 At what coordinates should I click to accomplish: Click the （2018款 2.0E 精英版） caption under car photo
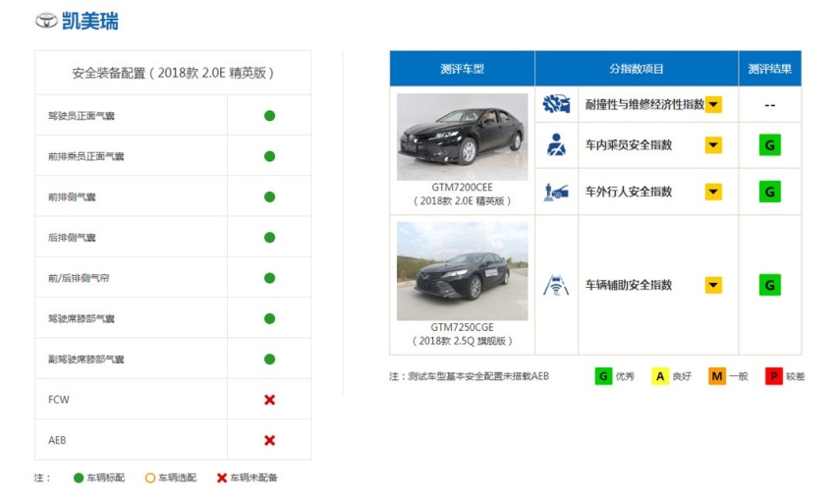(463, 201)
